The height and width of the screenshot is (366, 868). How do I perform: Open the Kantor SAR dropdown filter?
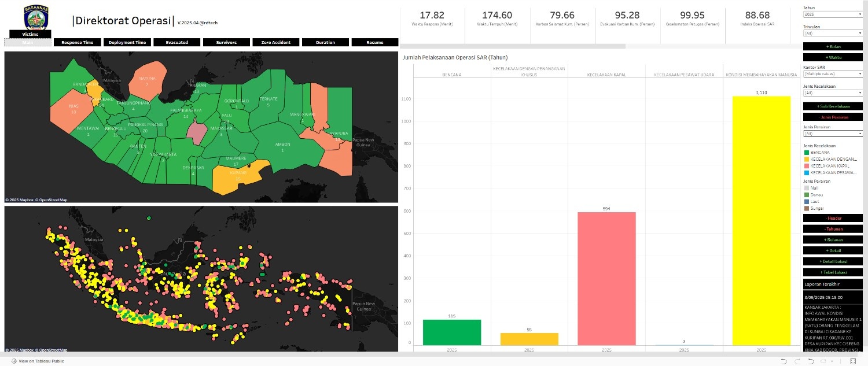[x=833, y=74]
